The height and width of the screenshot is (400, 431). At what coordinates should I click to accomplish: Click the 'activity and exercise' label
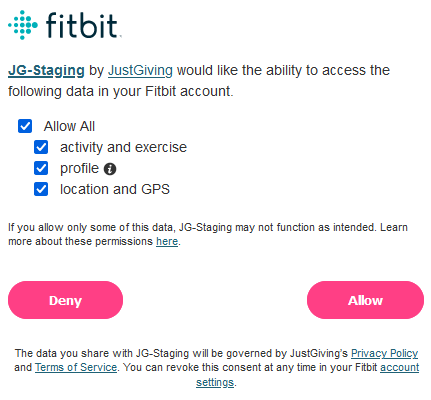pos(123,147)
